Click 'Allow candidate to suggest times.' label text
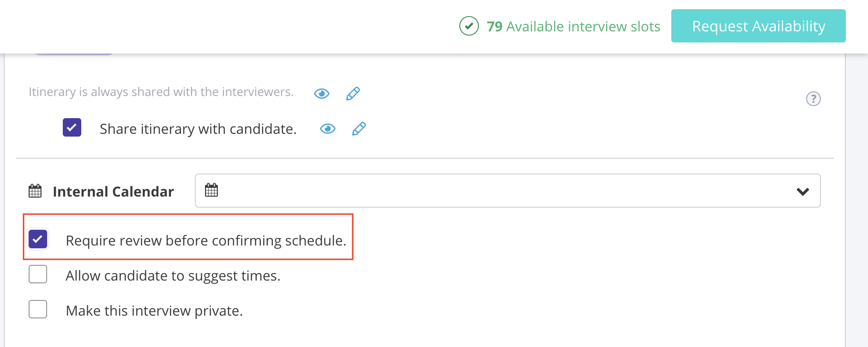Viewport: 868px width, 347px height. coord(173,276)
